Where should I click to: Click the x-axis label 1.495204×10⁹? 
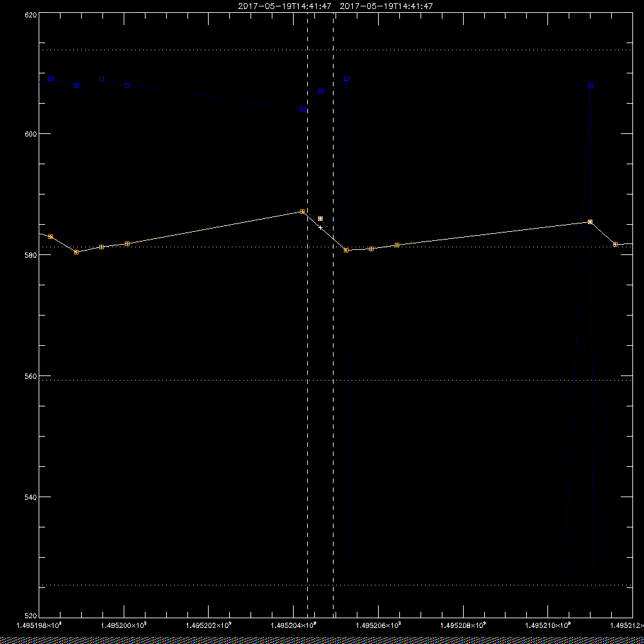click(294, 625)
